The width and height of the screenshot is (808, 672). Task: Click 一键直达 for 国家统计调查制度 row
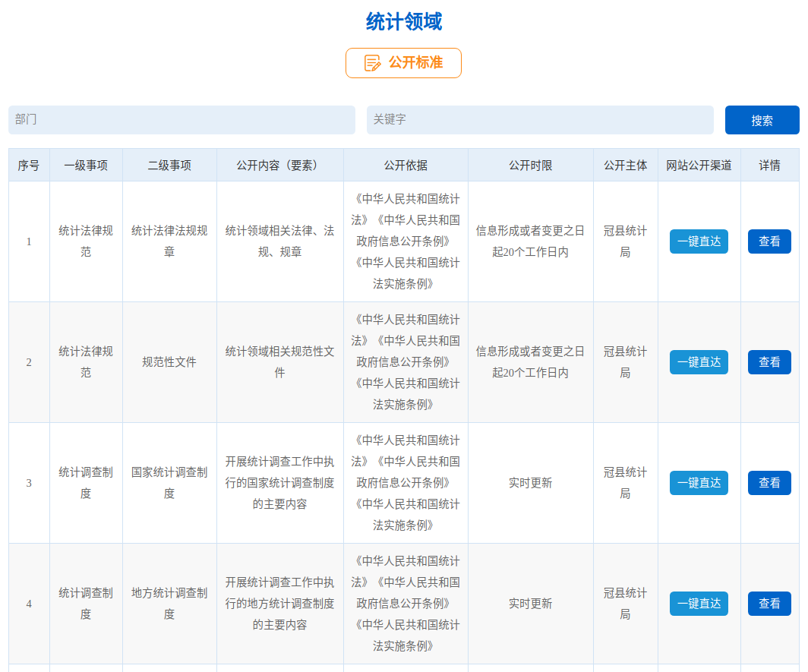coord(699,483)
